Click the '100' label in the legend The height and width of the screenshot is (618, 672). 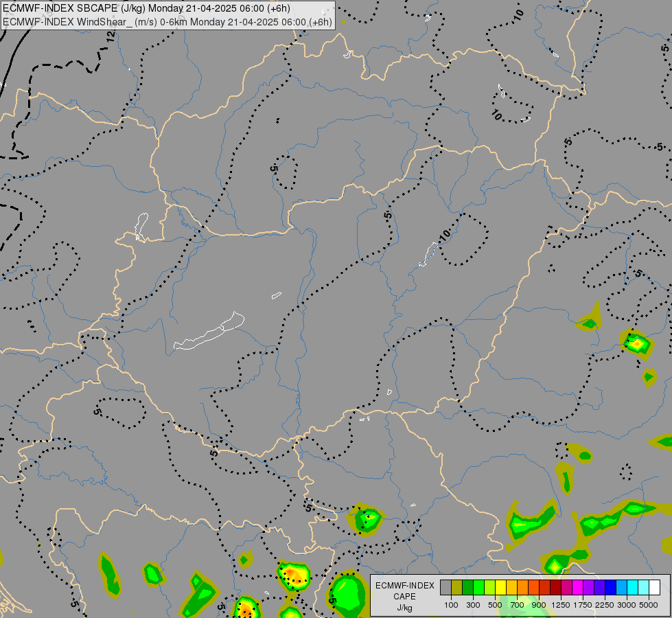pyautogui.click(x=451, y=605)
